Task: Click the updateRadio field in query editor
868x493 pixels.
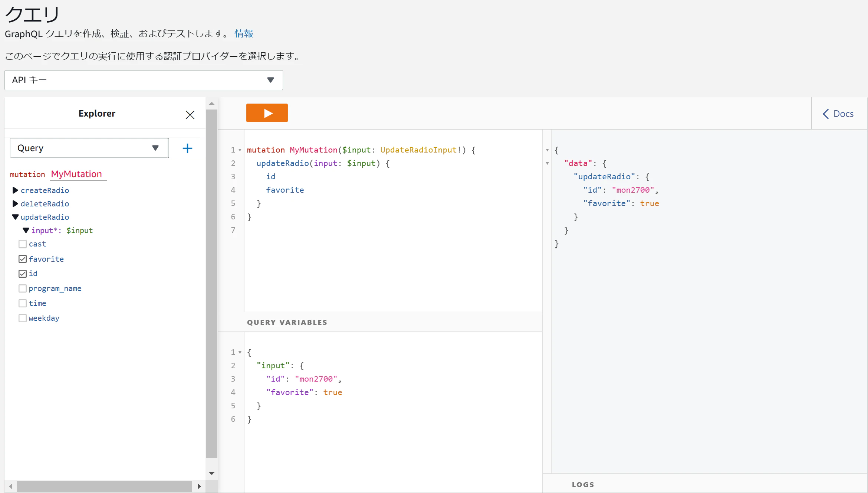Action: pos(283,163)
